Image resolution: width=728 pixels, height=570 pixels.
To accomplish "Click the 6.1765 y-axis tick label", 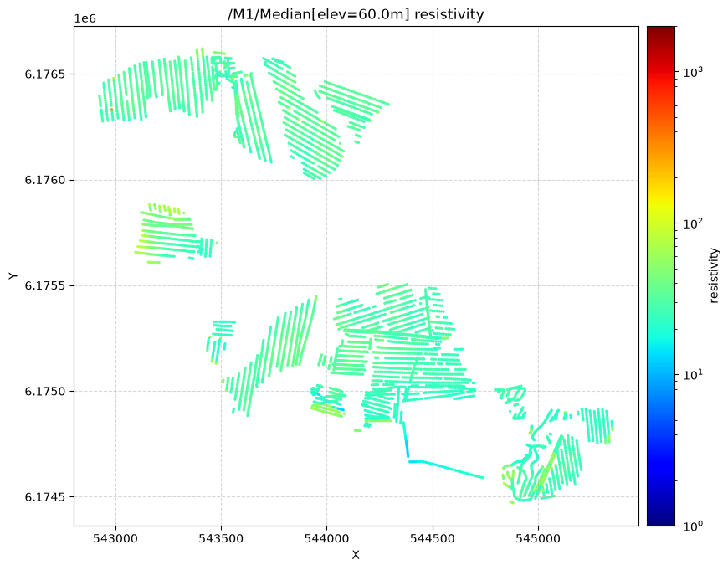I will [x=45, y=74].
